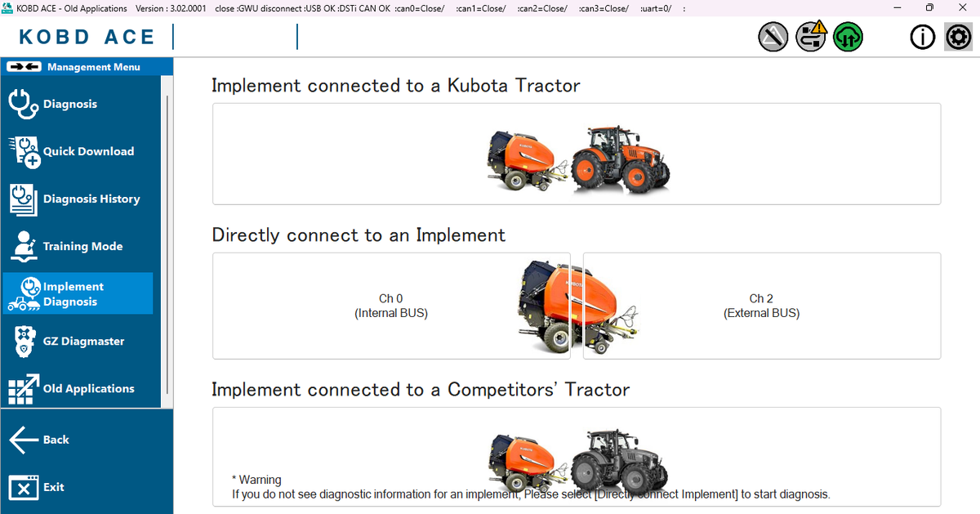980x514 pixels.
Task: Click the KOBD ACE logo text
Action: pos(87,37)
